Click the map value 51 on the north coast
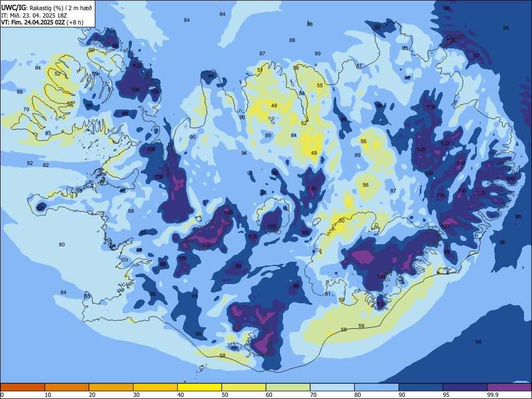 tap(260, 70)
